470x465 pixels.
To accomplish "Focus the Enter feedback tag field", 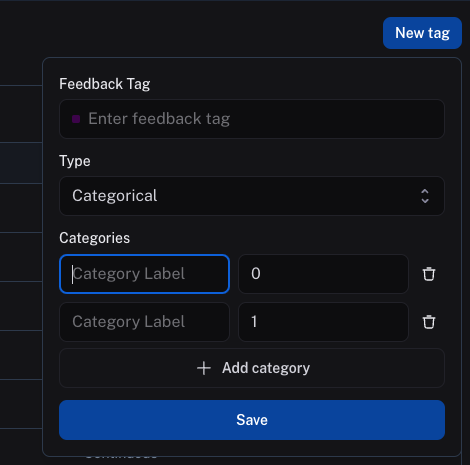I will point(252,119).
